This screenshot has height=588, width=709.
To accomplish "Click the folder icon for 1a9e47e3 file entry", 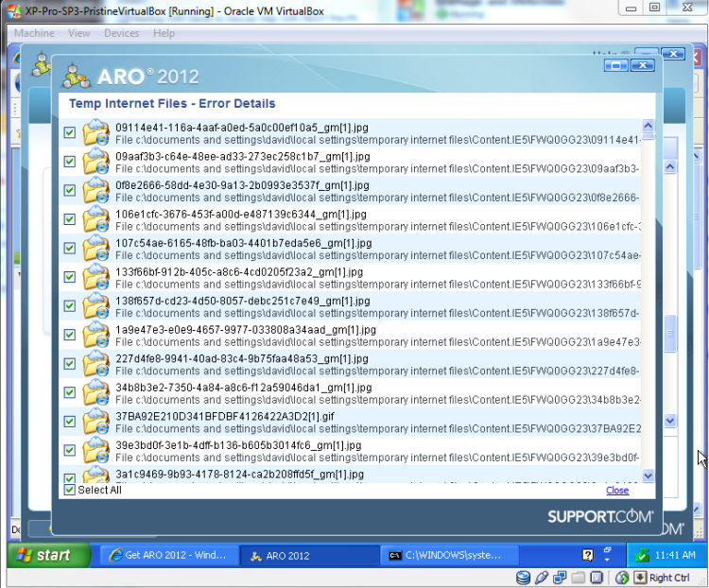I will [x=95, y=336].
